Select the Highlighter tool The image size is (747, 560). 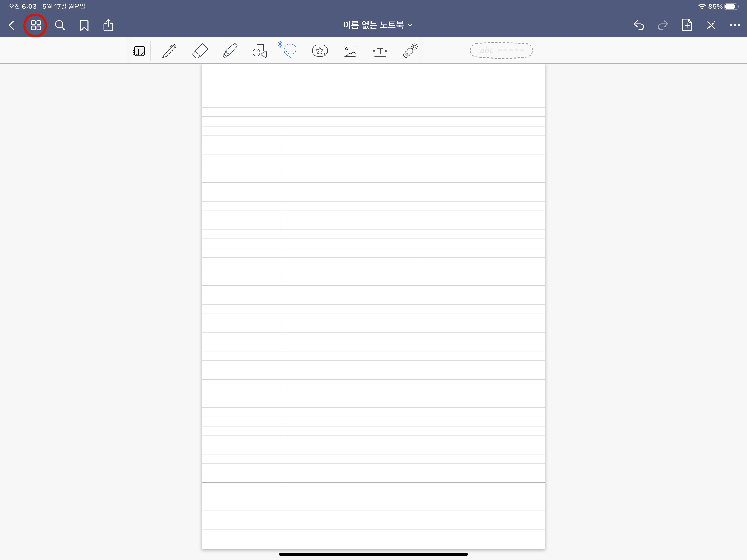[x=230, y=51]
